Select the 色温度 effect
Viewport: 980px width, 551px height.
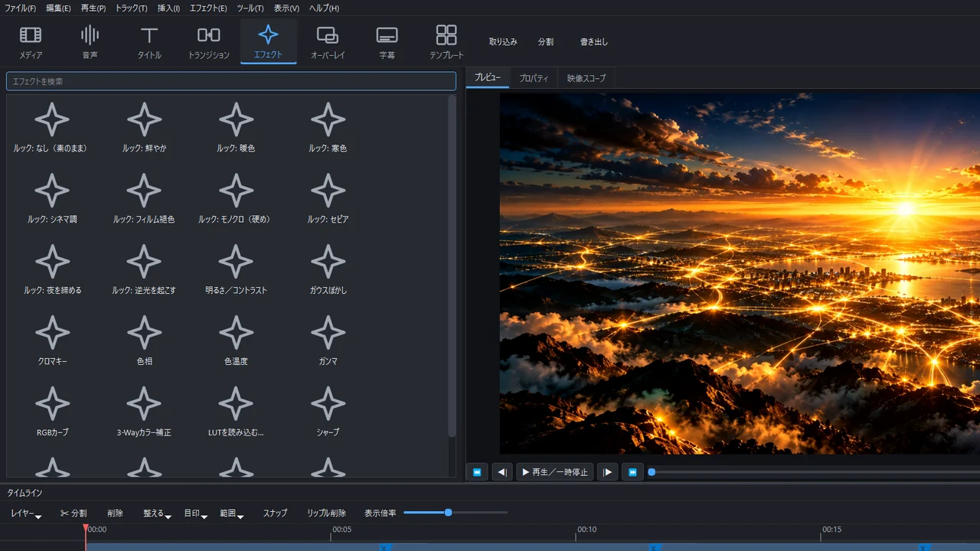pos(236,341)
